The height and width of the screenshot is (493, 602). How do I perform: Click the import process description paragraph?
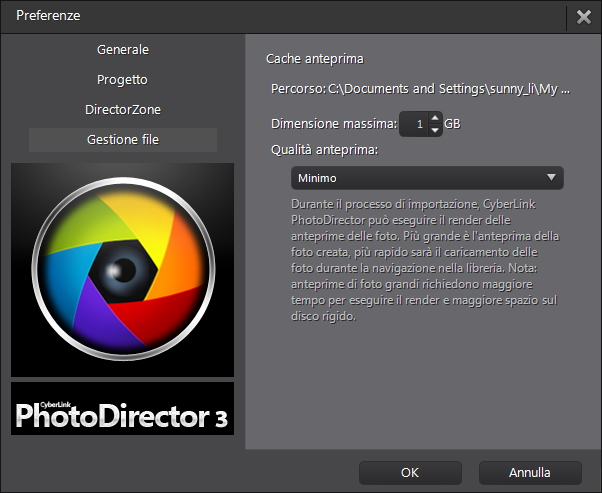click(425, 260)
